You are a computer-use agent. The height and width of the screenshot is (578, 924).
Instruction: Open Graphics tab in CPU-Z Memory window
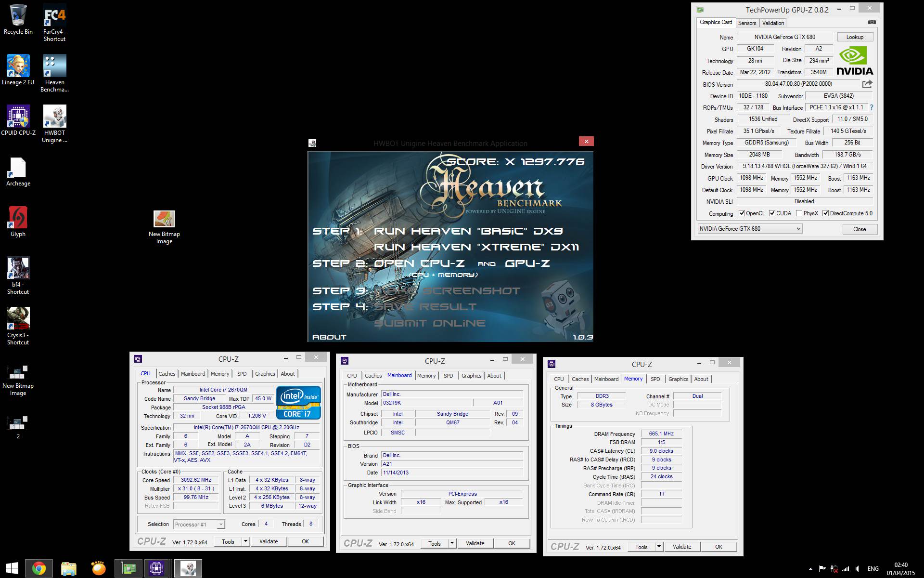pos(678,379)
